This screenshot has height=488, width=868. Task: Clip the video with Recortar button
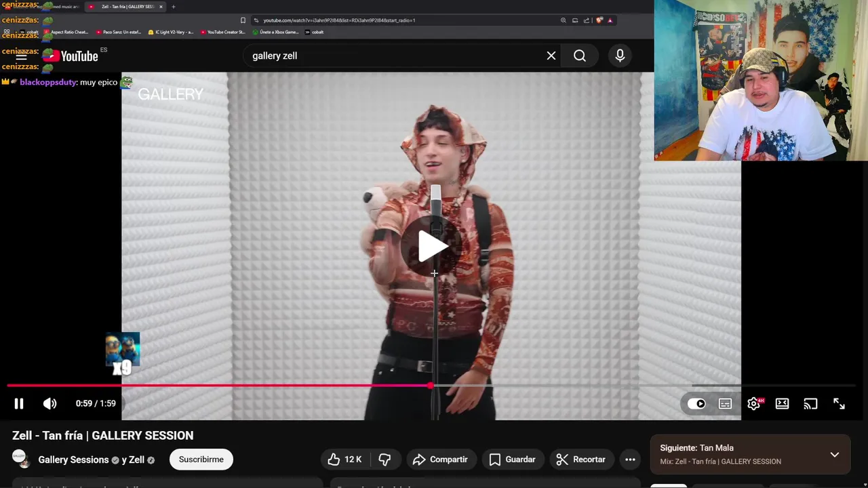580,460
